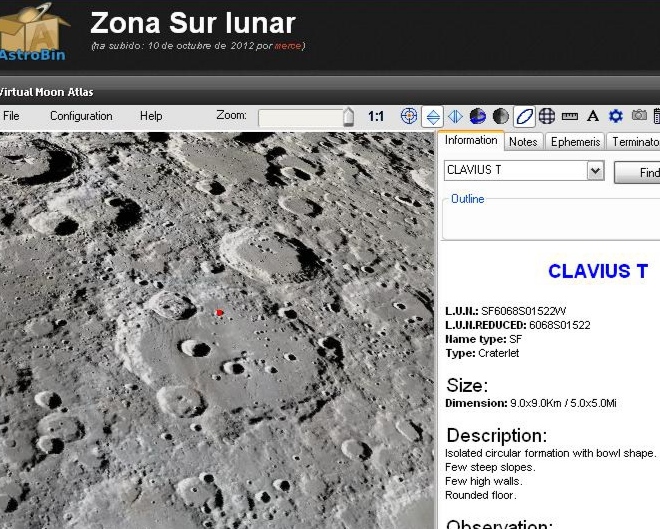Click the 'Name type: SF' line

[x=484, y=339]
